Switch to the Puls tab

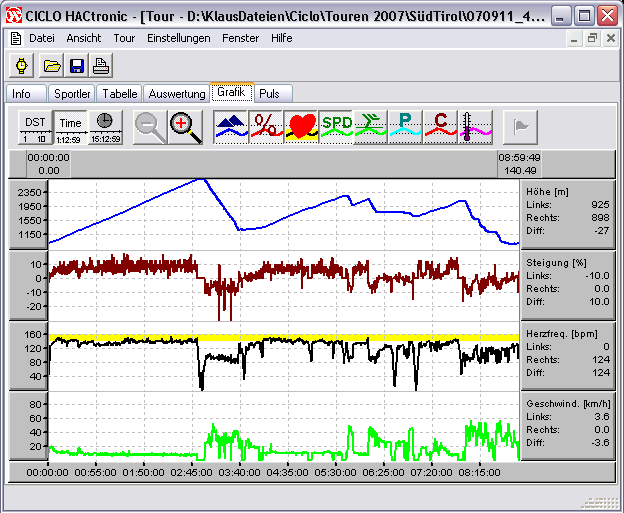273,94
